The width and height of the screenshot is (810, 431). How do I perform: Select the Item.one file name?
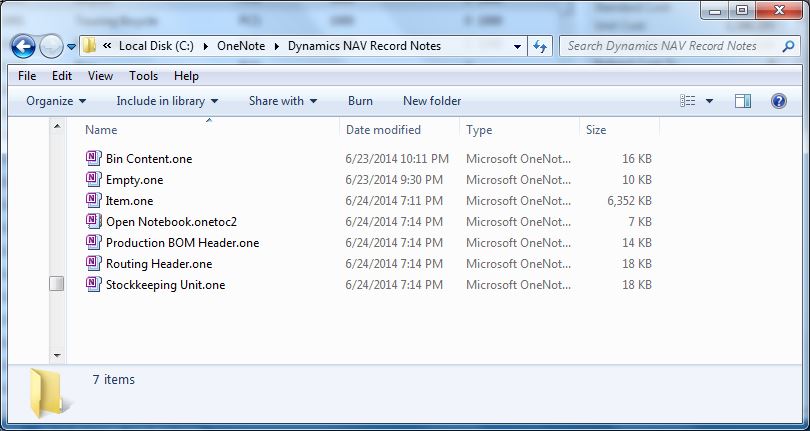129,201
